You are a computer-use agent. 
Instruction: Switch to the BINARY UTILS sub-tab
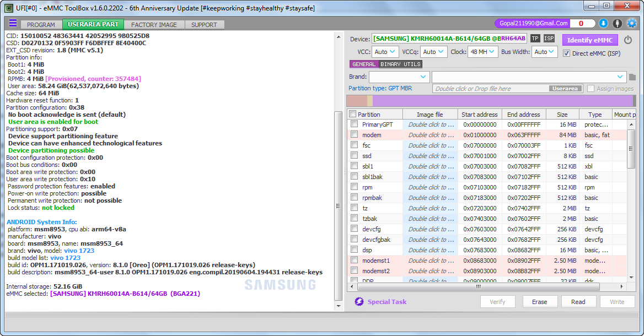coord(400,64)
